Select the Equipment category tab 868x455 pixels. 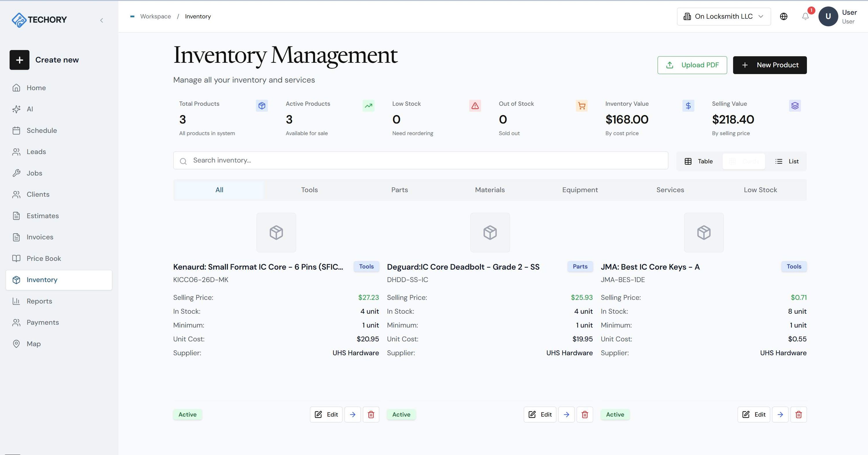pos(580,190)
